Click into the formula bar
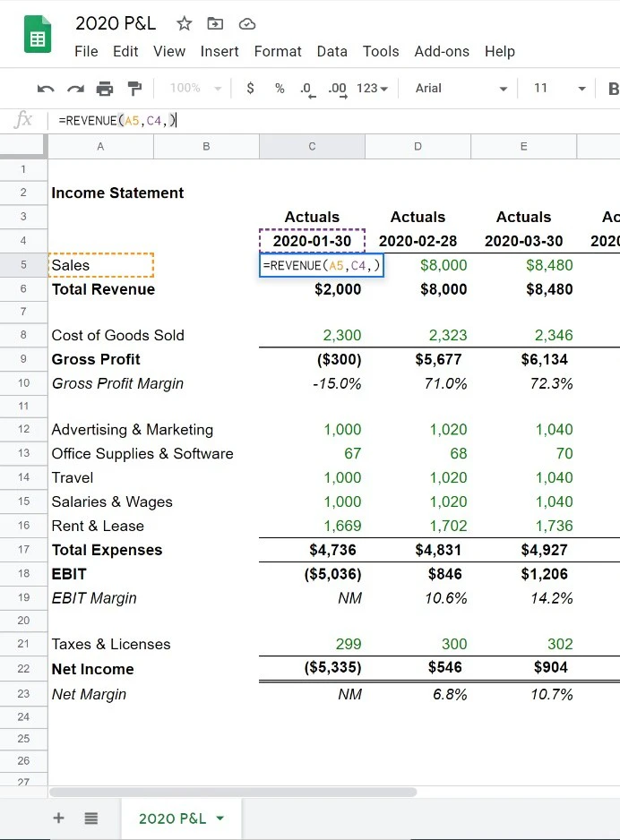This screenshot has height=840, width=620. (x=332, y=121)
